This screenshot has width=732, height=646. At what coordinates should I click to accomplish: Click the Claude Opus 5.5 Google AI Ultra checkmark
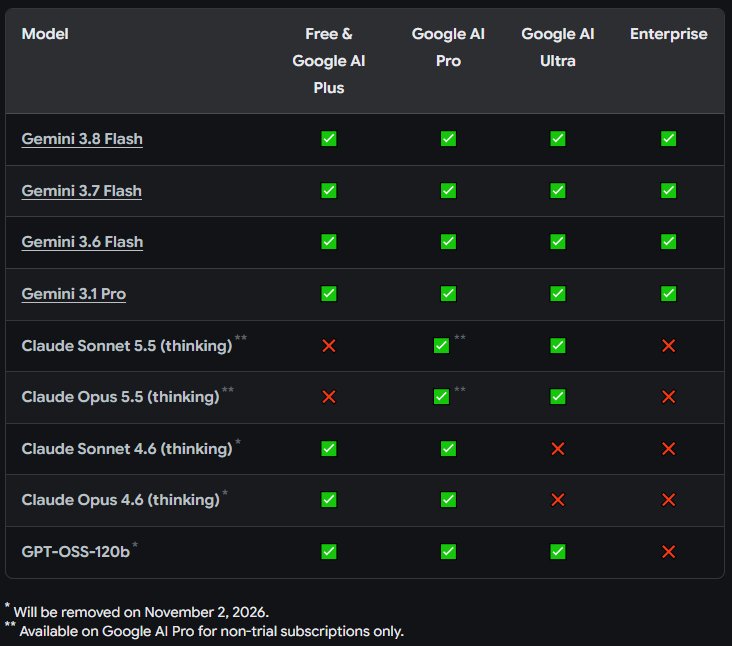(x=558, y=397)
